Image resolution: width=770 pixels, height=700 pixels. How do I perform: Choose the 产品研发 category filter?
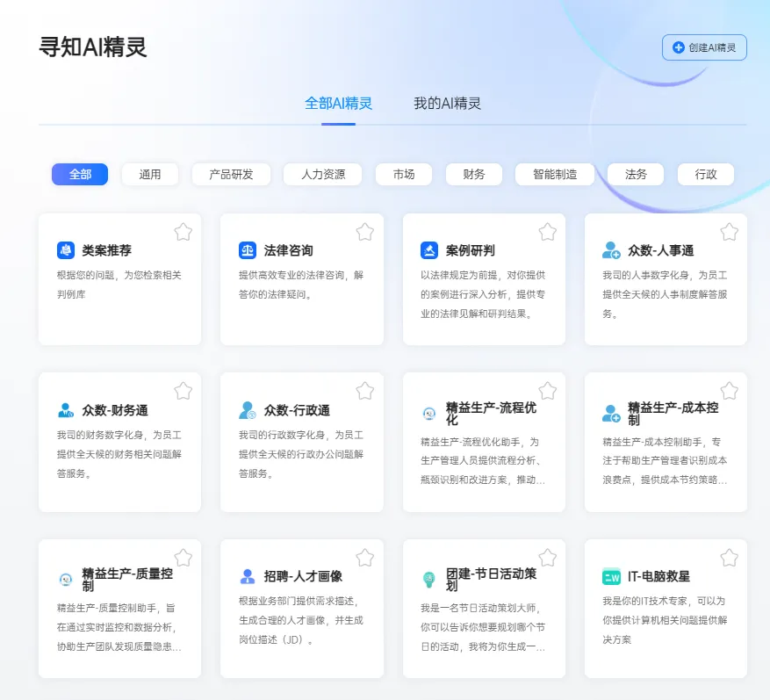click(x=231, y=174)
